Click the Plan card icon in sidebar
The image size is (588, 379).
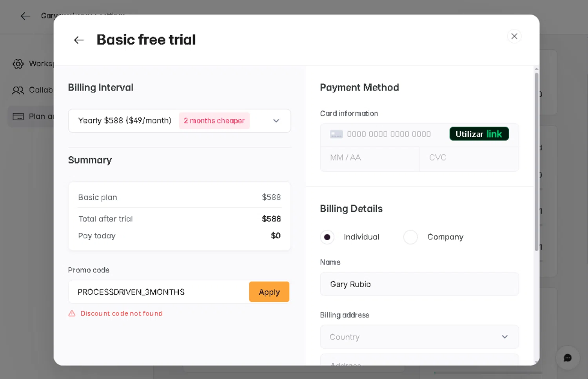tap(18, 116)
